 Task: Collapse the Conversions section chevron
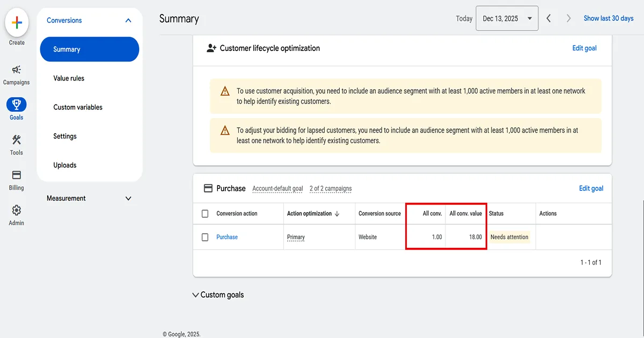pos(128,20)
